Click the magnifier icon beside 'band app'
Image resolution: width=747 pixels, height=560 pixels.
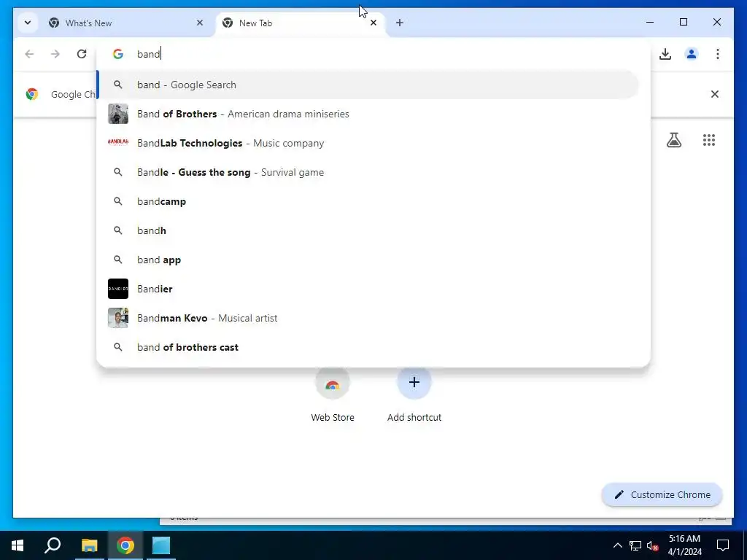pos(118,260)
